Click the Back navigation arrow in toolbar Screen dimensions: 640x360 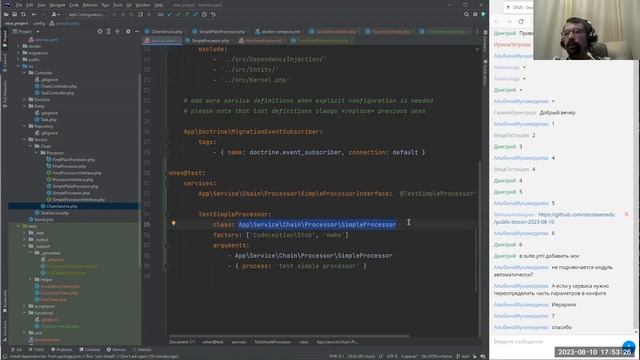(x=34, y=14)
